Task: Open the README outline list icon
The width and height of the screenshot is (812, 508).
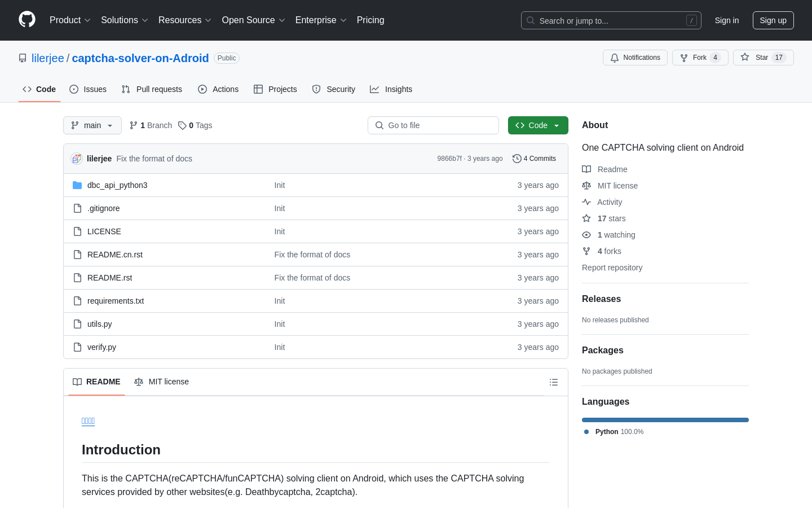Action: pyautogui.click(x=554, y=382)
